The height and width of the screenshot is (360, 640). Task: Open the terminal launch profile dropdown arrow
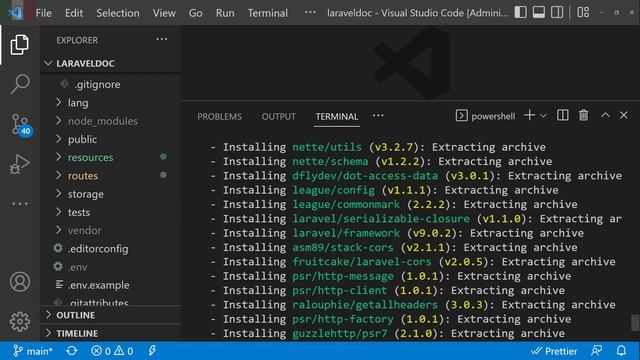[x=543, y=116]
